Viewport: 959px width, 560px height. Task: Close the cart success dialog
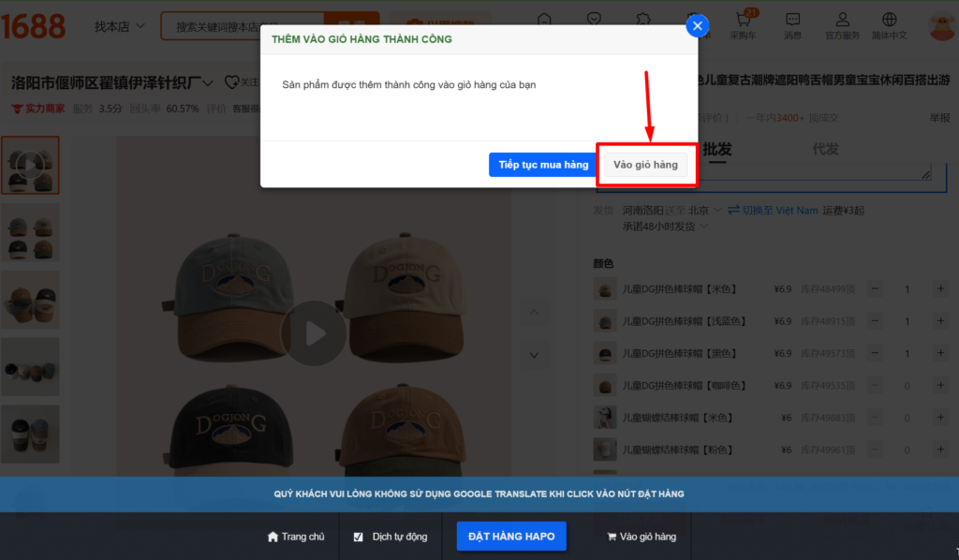click(x=697, y=26)
